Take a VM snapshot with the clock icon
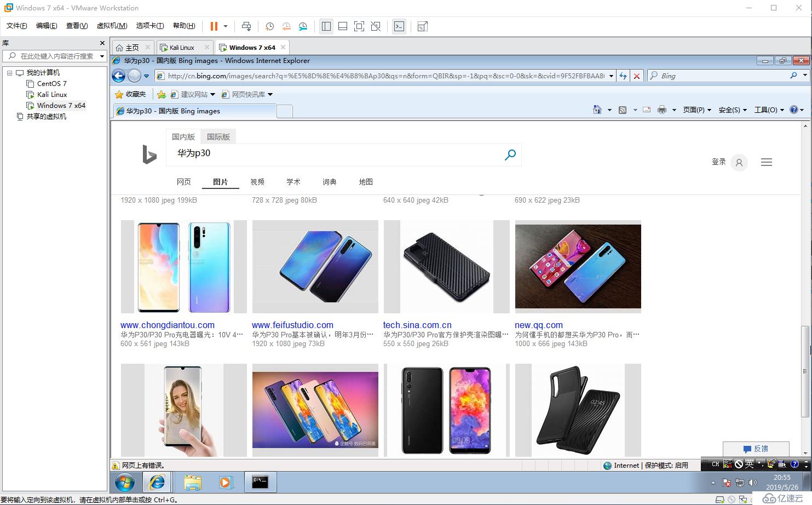Image resolution: width=812 pixels, height=505 pixels. (x=269, y=26)
